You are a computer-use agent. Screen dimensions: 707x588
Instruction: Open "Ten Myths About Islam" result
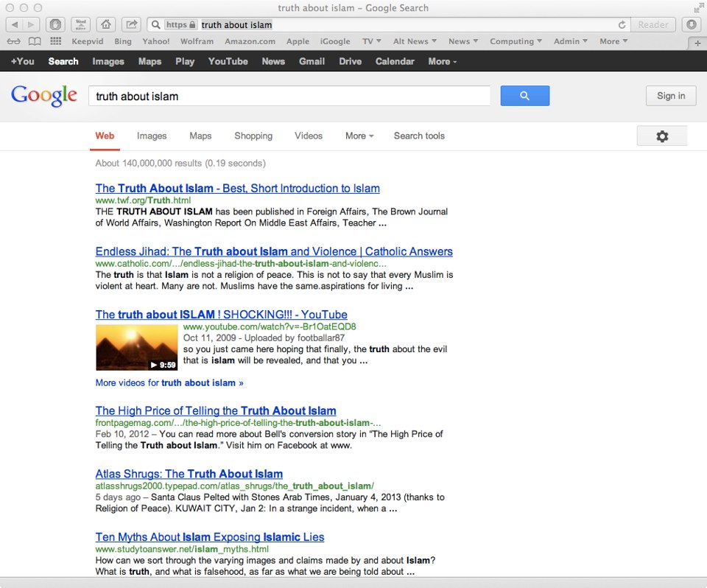210,537
